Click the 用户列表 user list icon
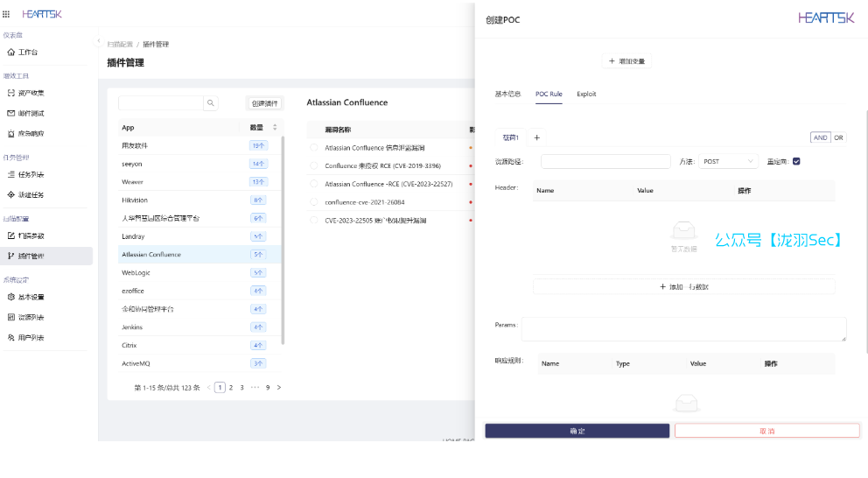The width and height of the screenshot is (868, 478). (x=11, y=337)
